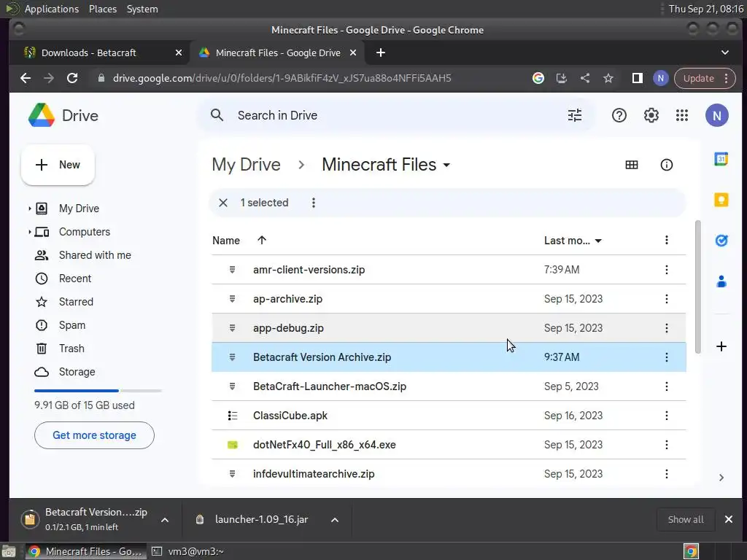The width and height of the screenshot is (747, 560).
Task: Open the Drive settings gear
Action: click(x=651, y=115)
